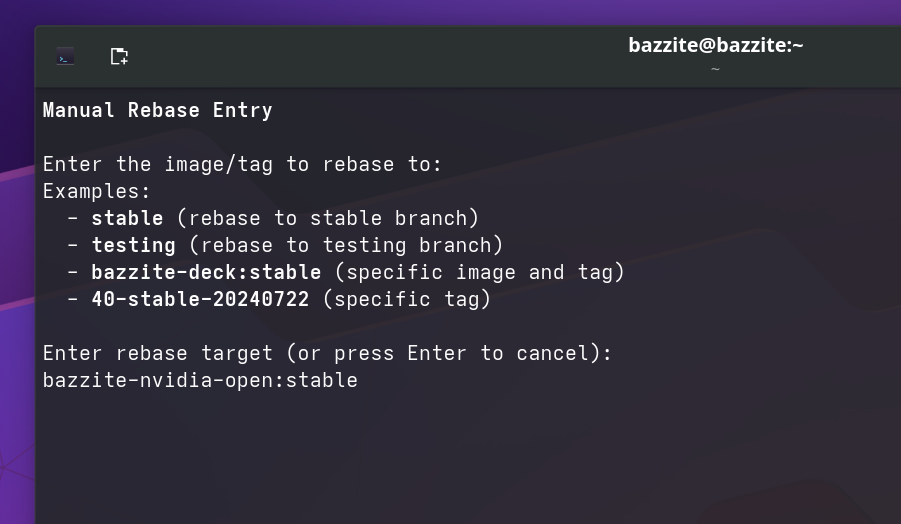Click the Manual Rebase Entry heading

[157, 110]
